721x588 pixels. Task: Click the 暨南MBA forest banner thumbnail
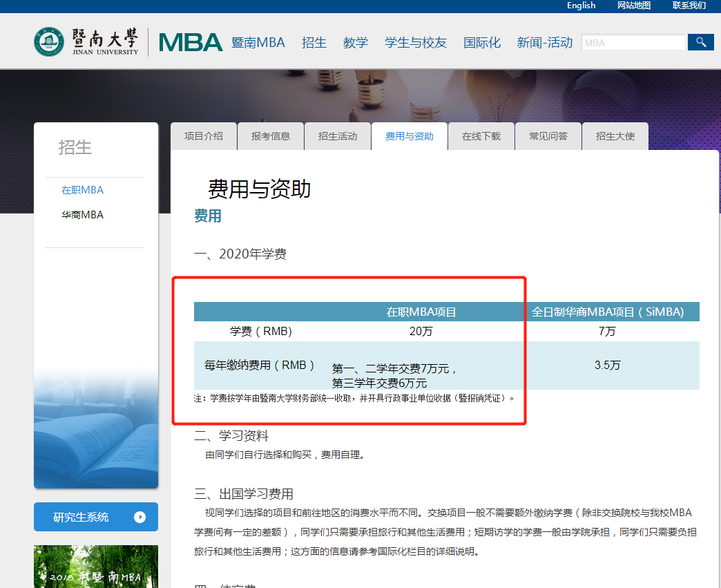[x=96, y=567]
